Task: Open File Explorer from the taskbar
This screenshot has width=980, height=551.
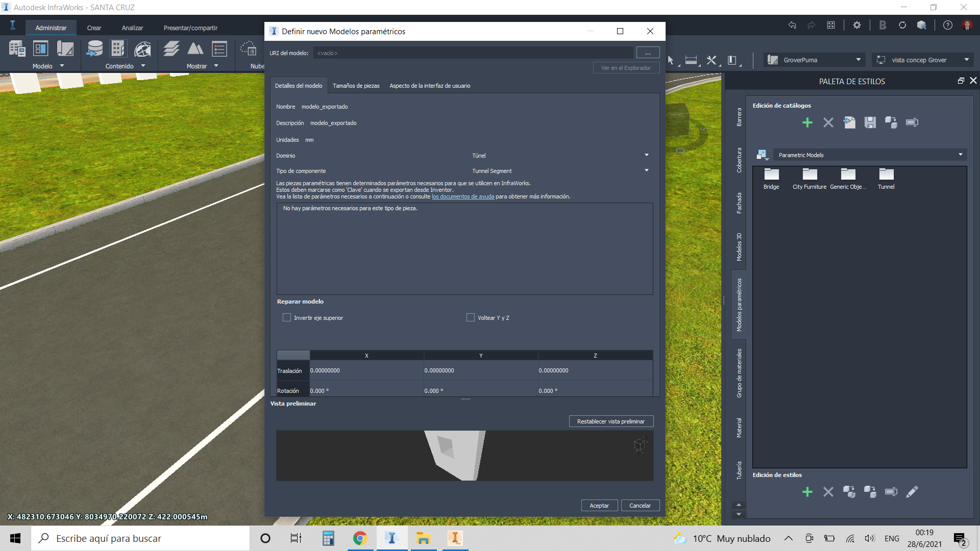Action: pos(423,538)
